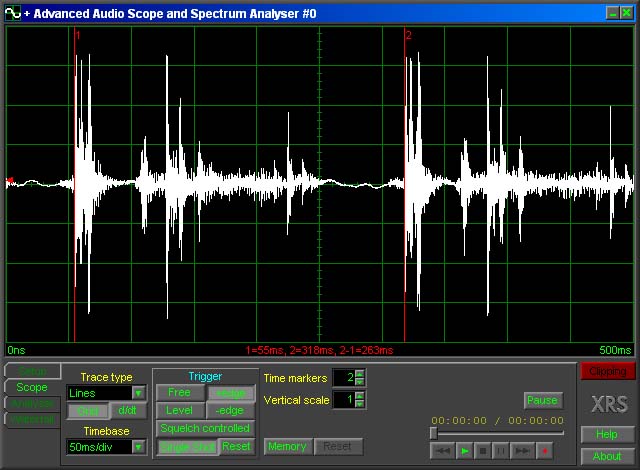Click the red Clipping indicator
The width and height of the screenshot is (640, 470).
point(608,371)
